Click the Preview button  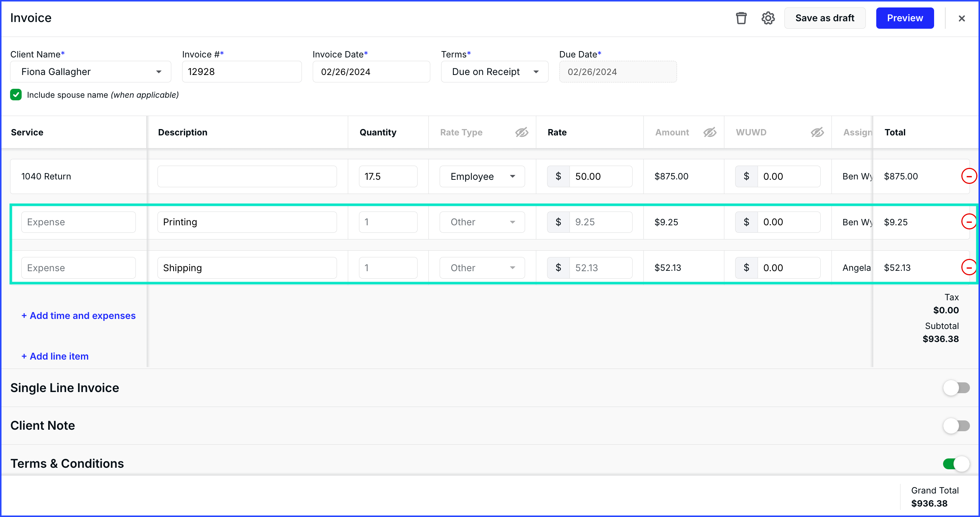tap(904, 18)
